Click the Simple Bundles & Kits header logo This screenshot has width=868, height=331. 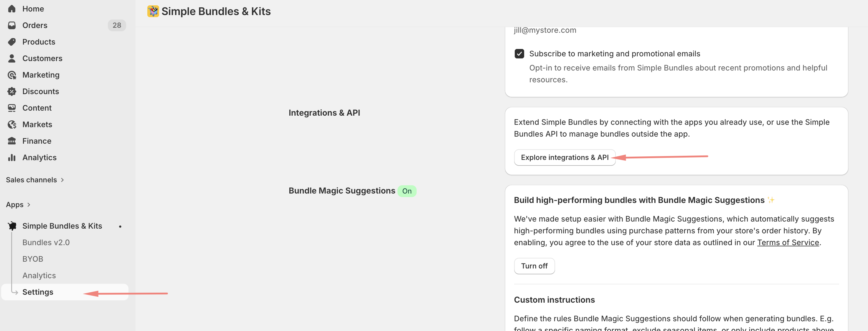[153, 11]
